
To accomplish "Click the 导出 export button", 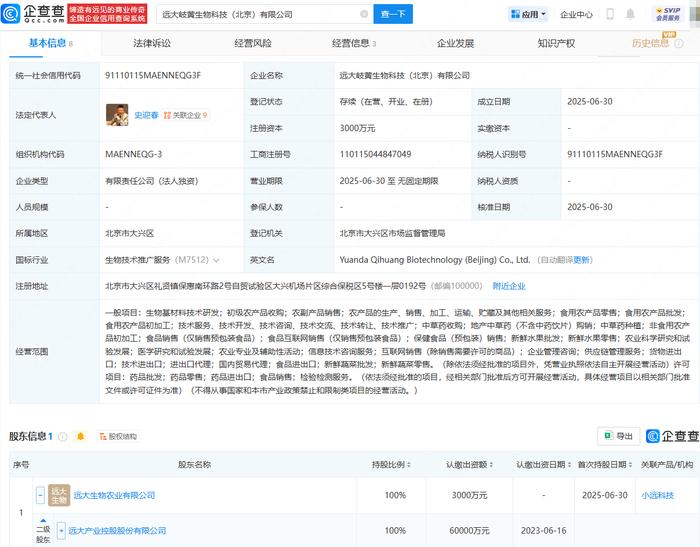I will point(618,436).
